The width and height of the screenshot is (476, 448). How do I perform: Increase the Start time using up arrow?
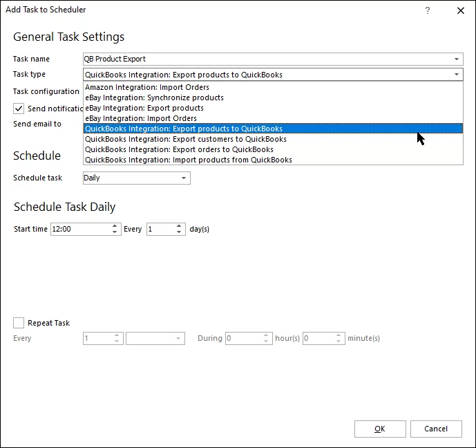click(x=115, y=226)
